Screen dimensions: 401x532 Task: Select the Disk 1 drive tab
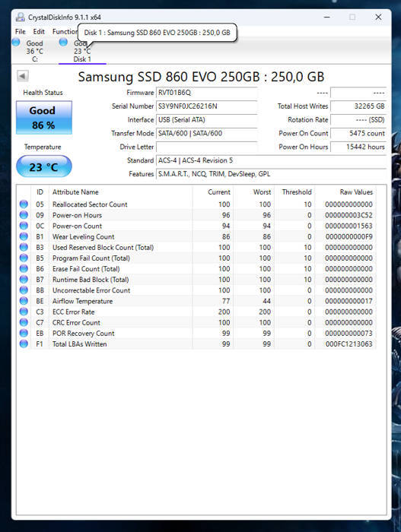tap(82, 51)
